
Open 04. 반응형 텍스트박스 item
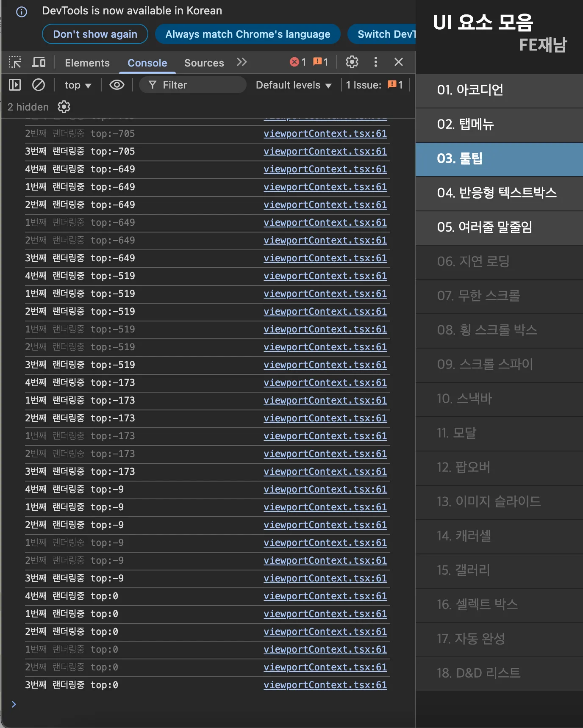pos(499,193)
